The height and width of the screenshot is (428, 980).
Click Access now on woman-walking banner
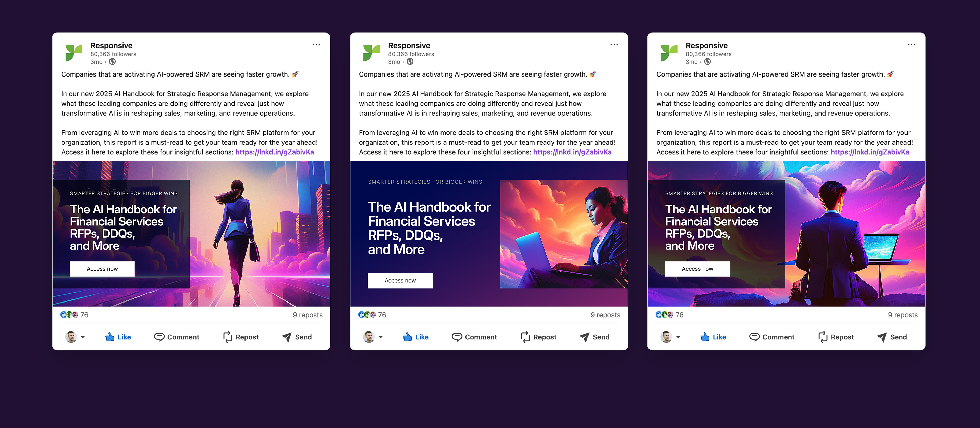click(x=102, y=269)
